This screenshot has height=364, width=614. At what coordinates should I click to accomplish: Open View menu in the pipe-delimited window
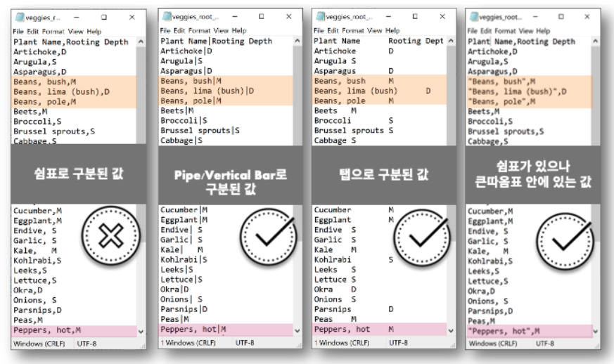pos(221,30)
